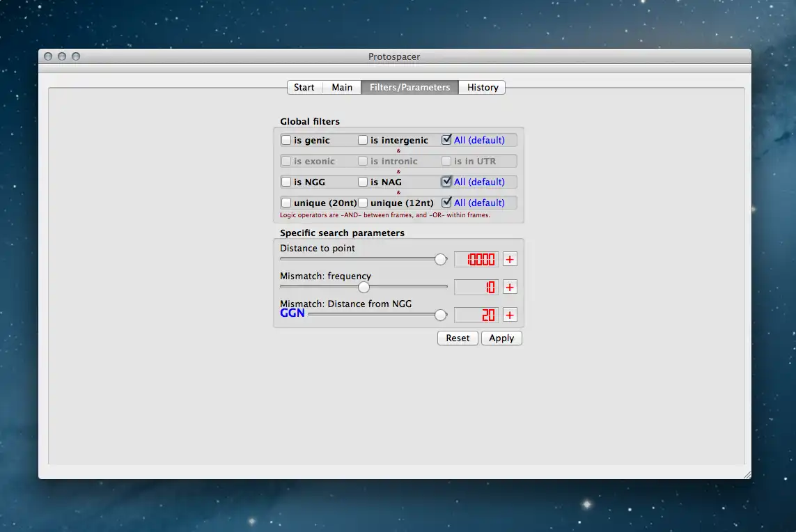Select the Filters/Parameters tab
This screenshot has width=796, height=532.
409,87
